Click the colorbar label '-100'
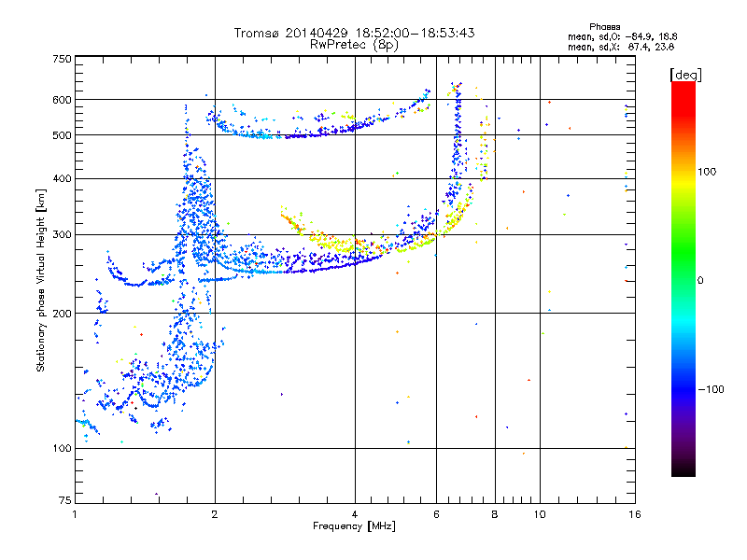 coord(711,389)
